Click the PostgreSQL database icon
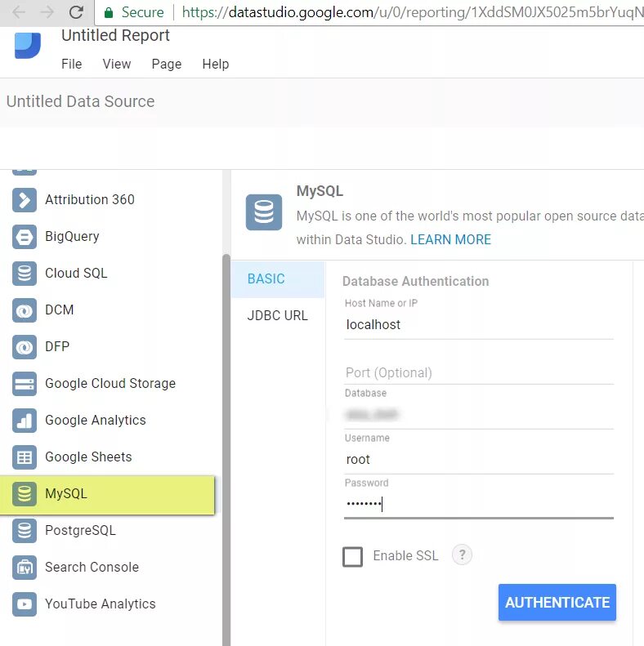644x646 pixels. pos(25,530)
